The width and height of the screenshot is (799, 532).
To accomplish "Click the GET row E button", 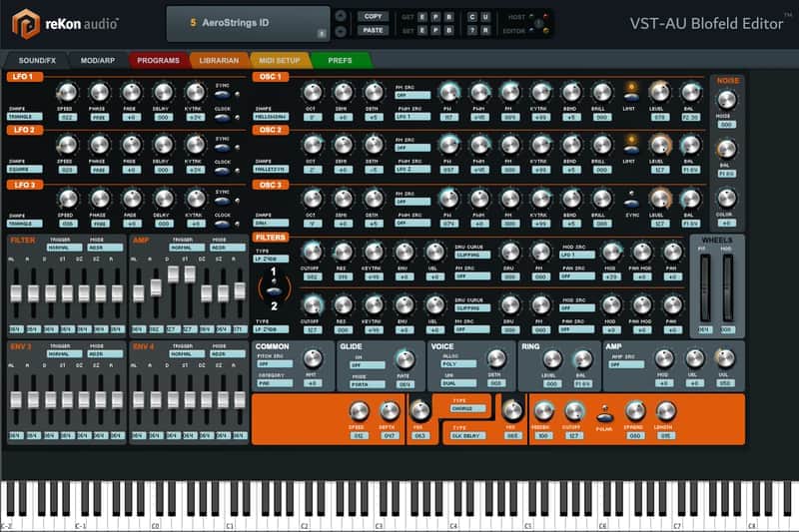I will click(421, 17).
